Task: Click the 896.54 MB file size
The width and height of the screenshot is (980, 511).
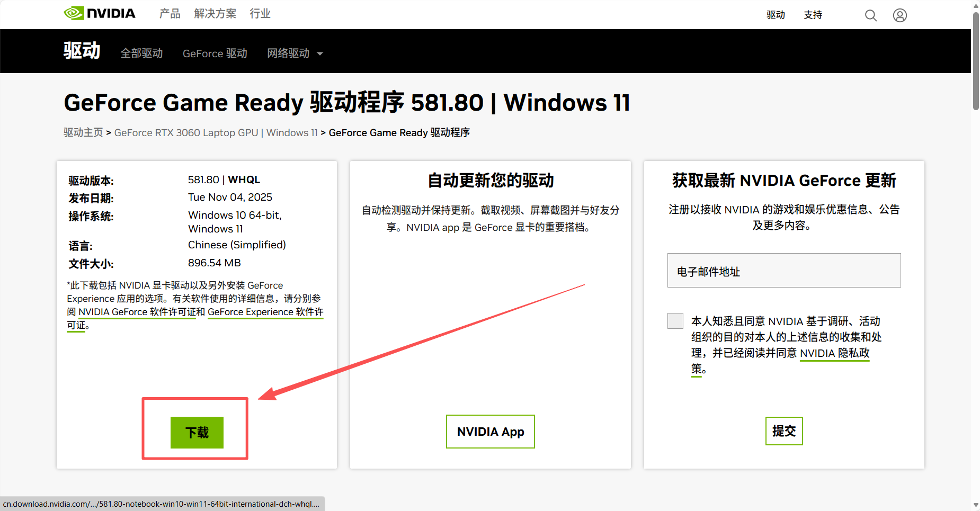Action: tap(215, 263)
